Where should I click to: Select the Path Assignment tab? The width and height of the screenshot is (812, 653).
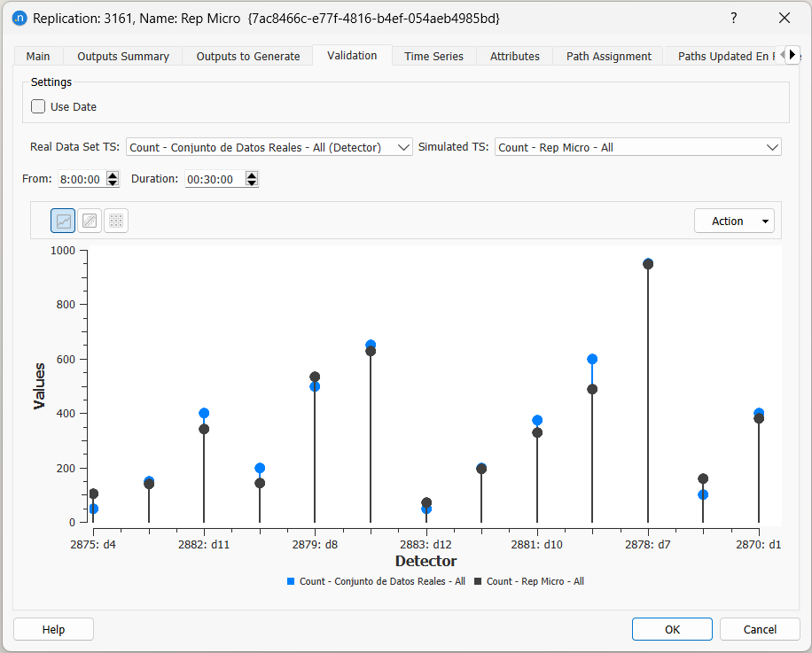pos(608,56)
